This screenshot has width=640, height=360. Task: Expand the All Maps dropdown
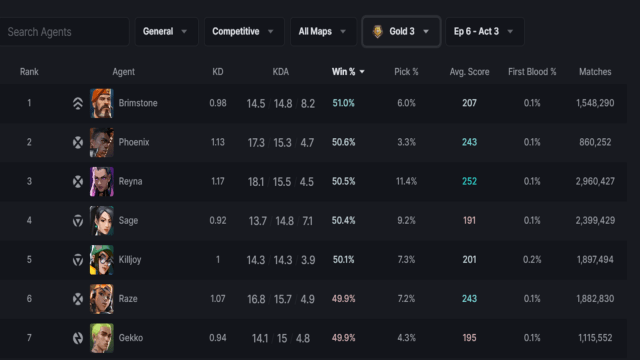(323, 31)
